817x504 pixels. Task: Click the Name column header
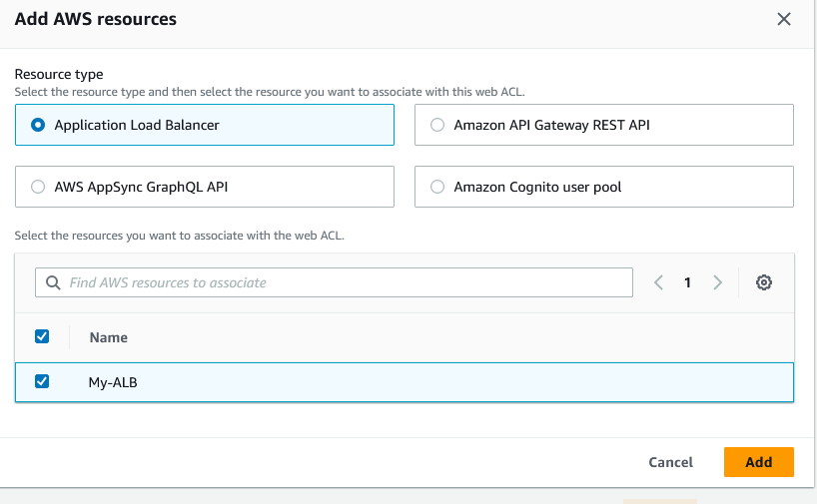109,337
